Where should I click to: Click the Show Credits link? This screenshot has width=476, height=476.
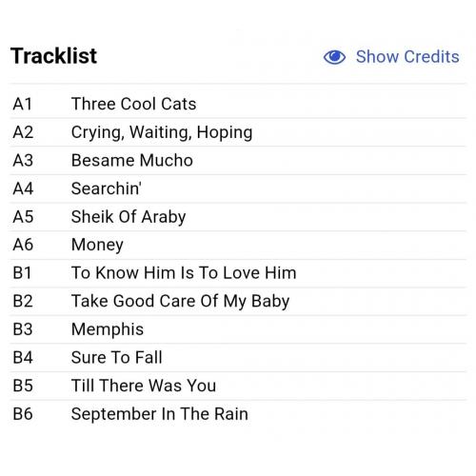point(407,57)
